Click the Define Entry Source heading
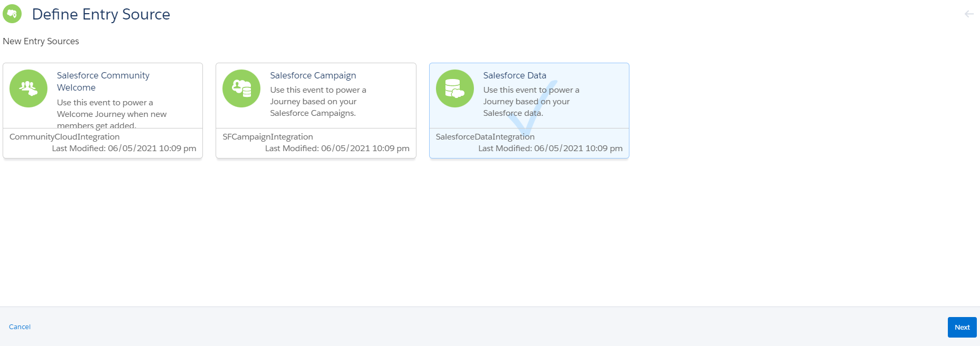 click(101, 14)
